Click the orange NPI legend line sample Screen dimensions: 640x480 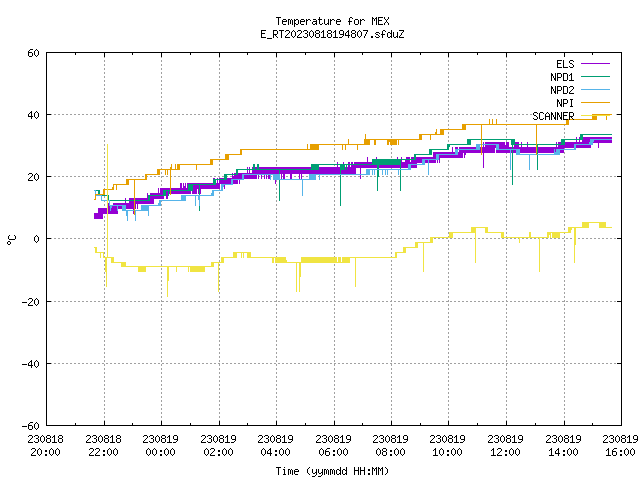point(596,103)
